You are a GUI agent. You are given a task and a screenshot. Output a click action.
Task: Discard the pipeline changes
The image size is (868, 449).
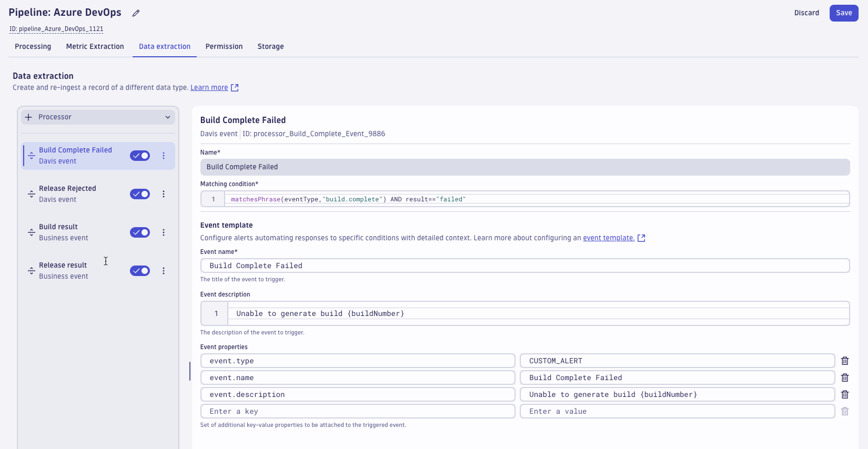[x=806, y=13]
